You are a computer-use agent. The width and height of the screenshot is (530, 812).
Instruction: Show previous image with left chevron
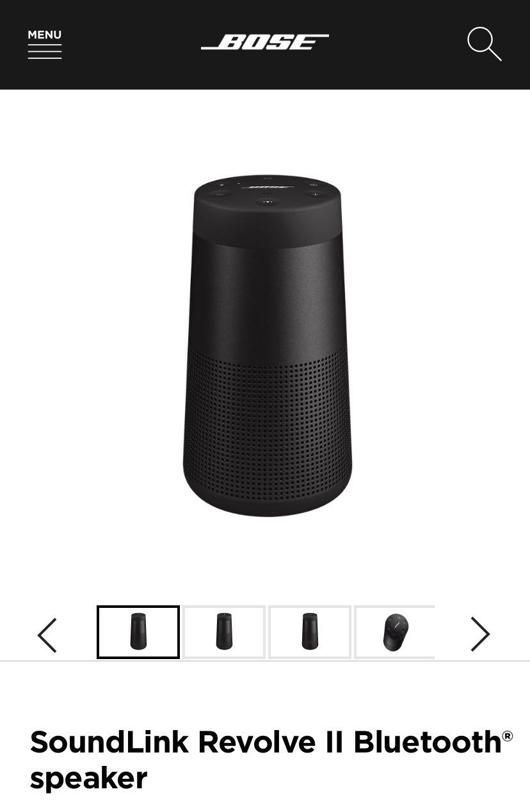click(x=47, y=635)
